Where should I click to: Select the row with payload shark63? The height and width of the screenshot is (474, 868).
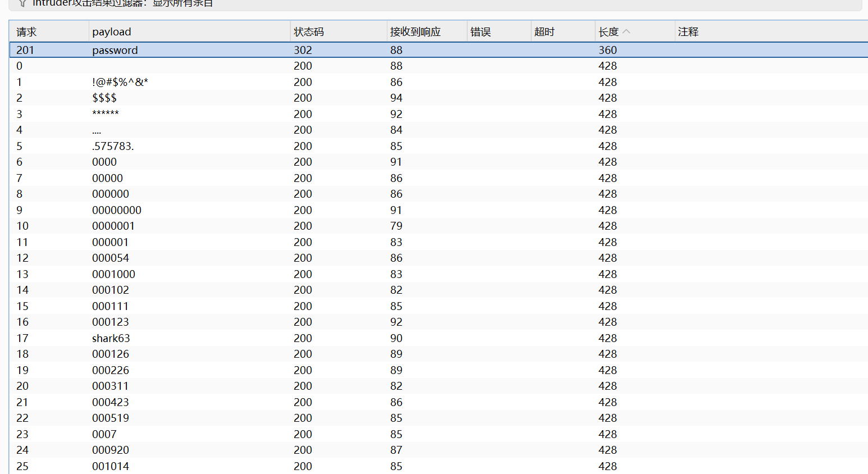(x=225, y=338)
